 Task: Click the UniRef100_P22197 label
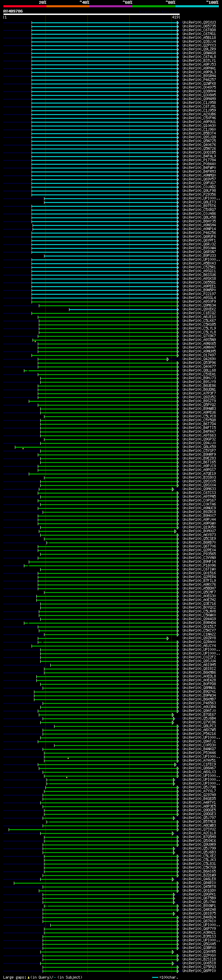[x=199, y=294]
